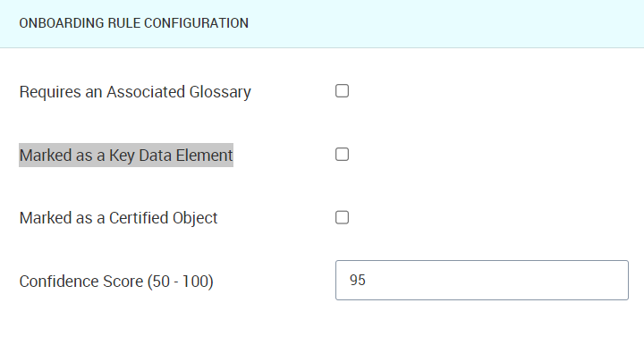Click the (50 - 100) range text
This screenshot has width=644, height=345.
tap(181, 282)
